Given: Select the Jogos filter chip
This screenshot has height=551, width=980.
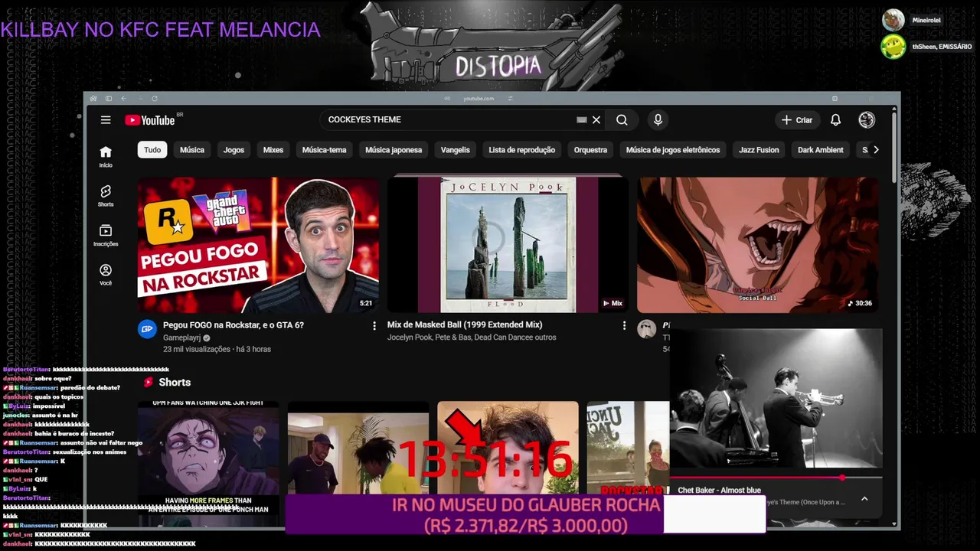Looking at the screenshot, I should [x=234, y=150].
